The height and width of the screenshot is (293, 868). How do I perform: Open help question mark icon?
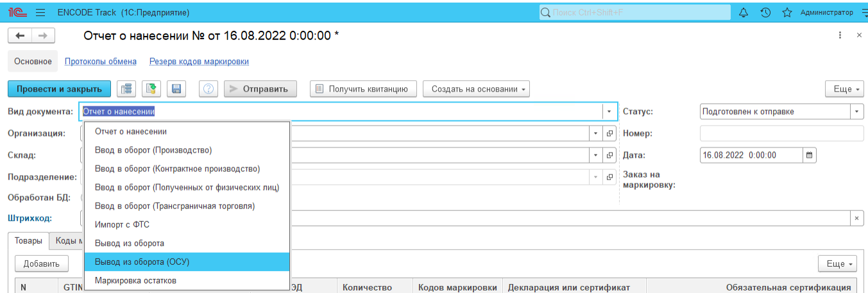(x=208, y=89)
